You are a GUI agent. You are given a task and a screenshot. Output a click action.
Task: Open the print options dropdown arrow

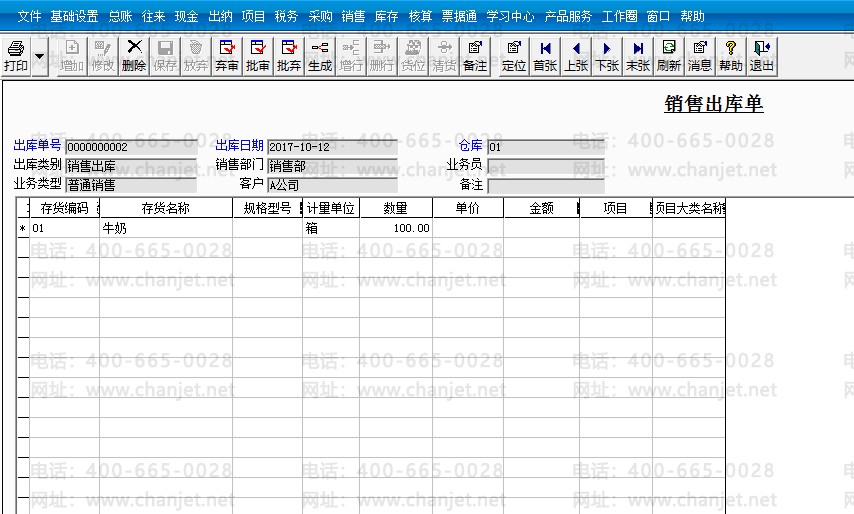tap(40, 57)
